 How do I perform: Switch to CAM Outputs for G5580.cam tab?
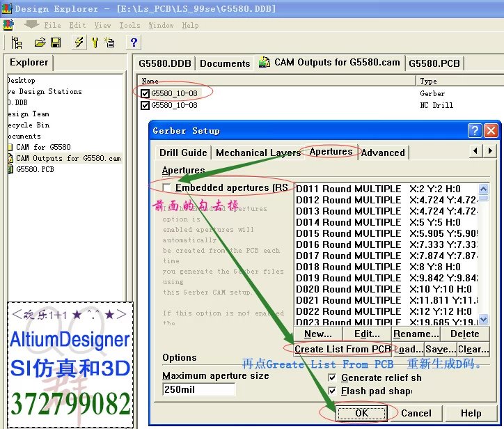(329, 62)
